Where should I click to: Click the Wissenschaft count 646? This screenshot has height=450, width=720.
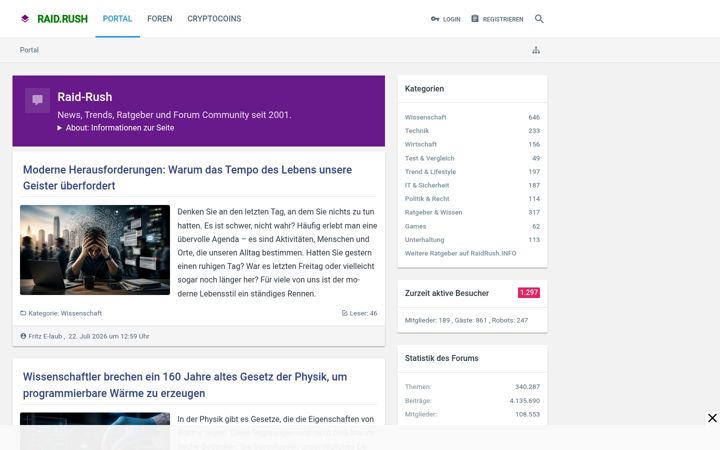(534, 117)
